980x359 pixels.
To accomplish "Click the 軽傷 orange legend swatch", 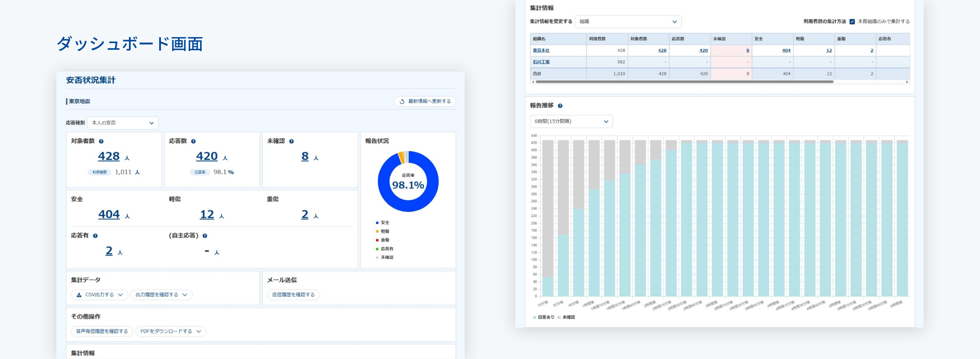I will pyautogui.click(x=377, y=231).
